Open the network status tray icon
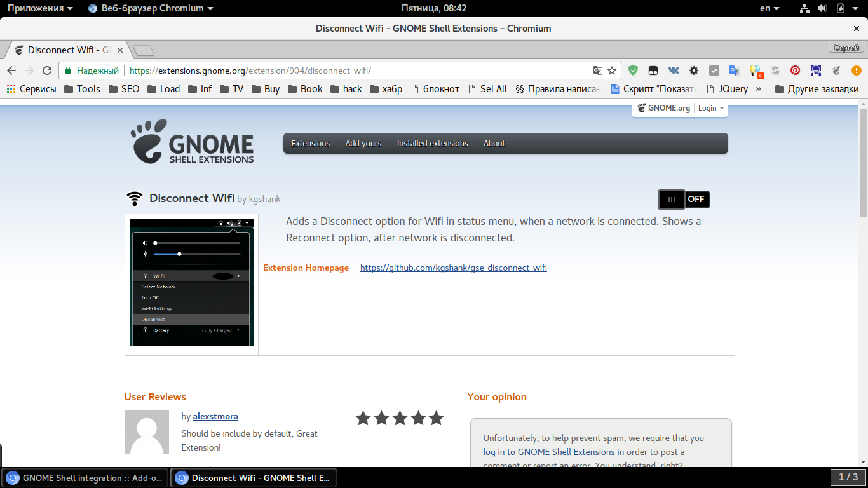 point(804,8)
